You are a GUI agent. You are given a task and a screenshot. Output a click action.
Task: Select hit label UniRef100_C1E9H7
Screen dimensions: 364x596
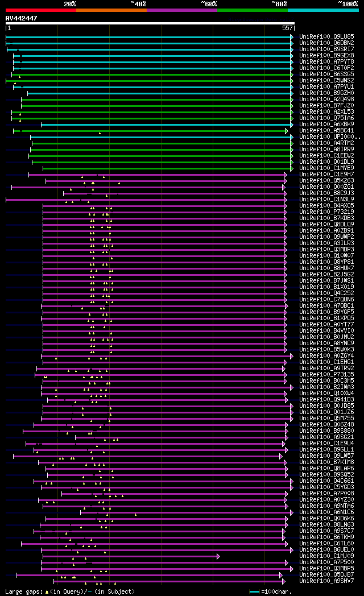click(x=326, y=175)
